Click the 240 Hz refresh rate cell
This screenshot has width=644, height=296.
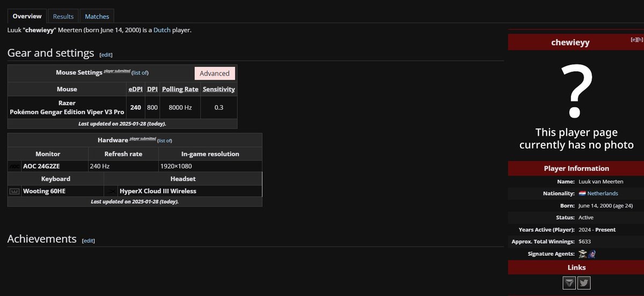[123, 166]
